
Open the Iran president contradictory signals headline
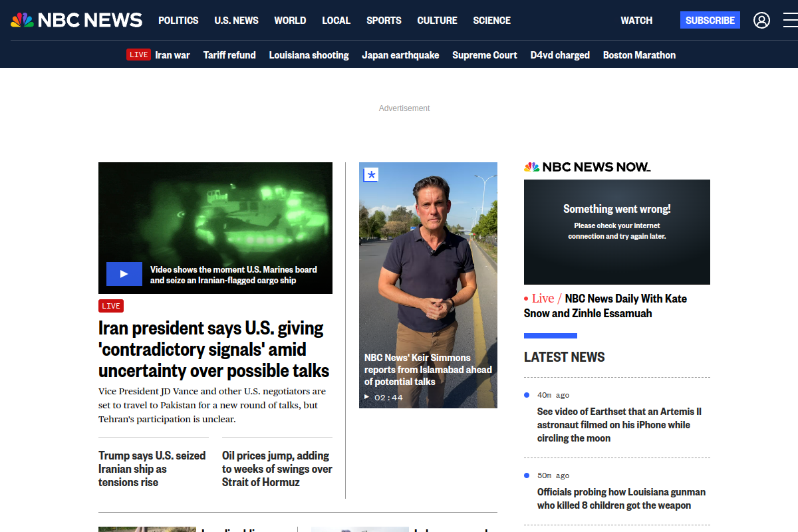[x=214, y=349]
